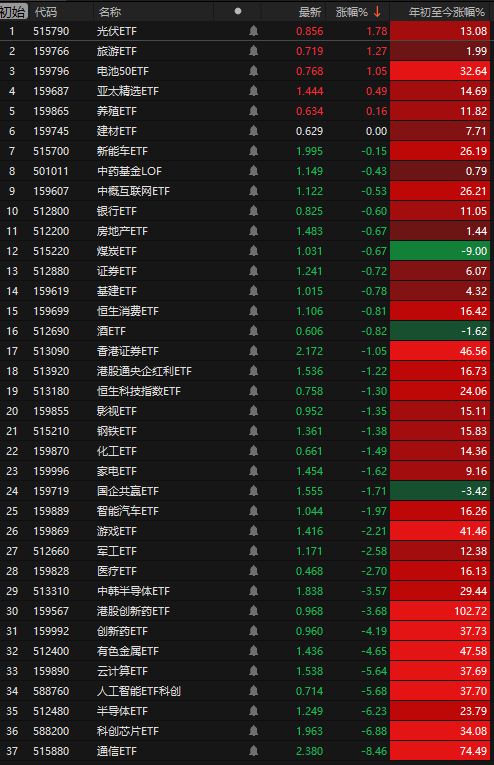Set an alert bell for 煤炭ETF
Image resolution: width=494 pixels, height=765 pixels.
point(253,251)
